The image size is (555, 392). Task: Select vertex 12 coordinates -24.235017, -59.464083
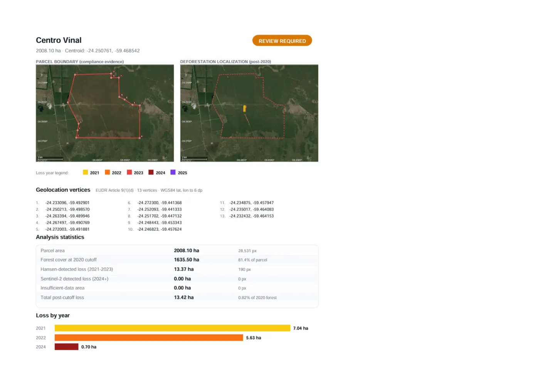coord(252,209)
